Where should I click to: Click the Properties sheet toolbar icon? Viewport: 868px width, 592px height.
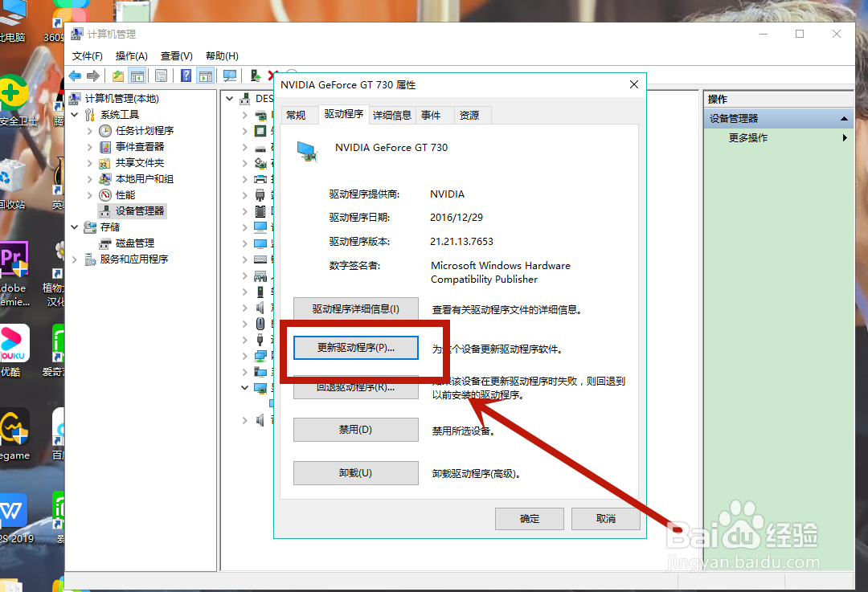[x=161, y=76]
